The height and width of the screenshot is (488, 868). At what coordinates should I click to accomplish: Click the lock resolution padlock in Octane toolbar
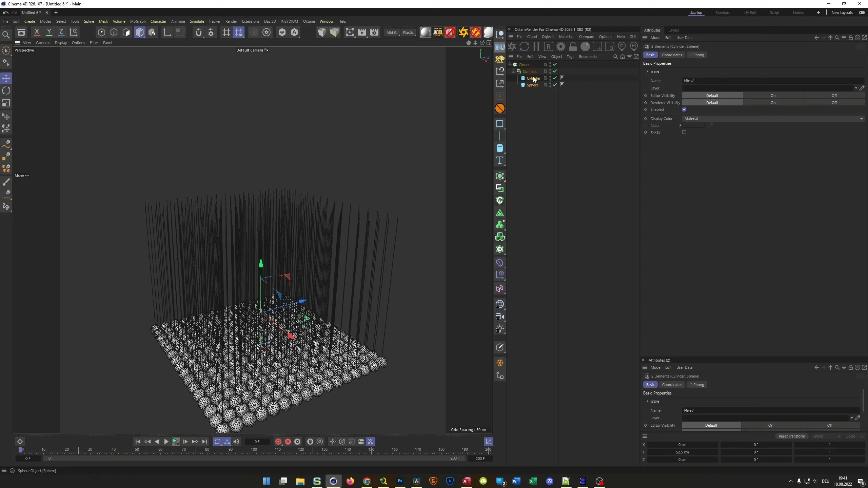click(x=573, y=46)
